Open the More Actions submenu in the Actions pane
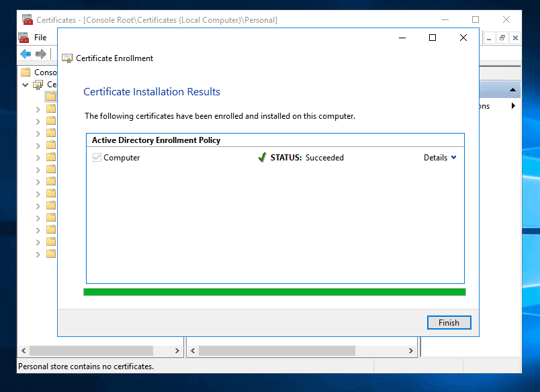The width and height of the screenshot is (540, 392). [513, 105]
